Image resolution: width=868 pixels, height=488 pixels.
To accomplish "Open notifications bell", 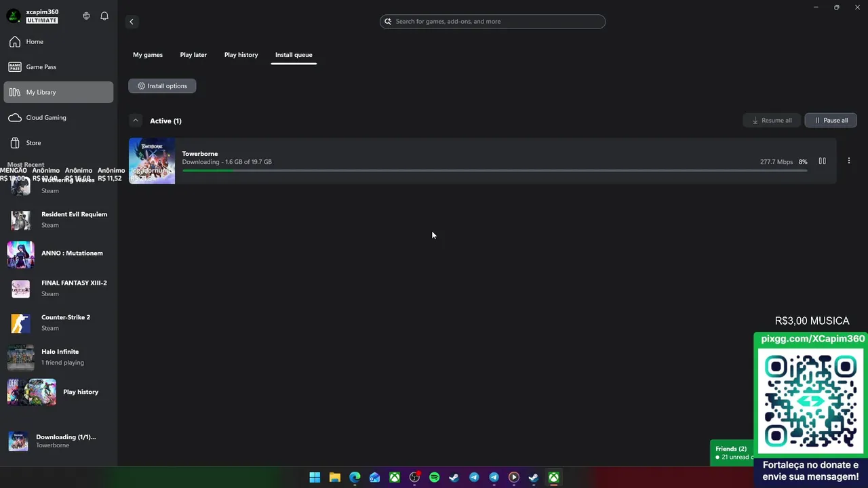I will click(104, 16).
